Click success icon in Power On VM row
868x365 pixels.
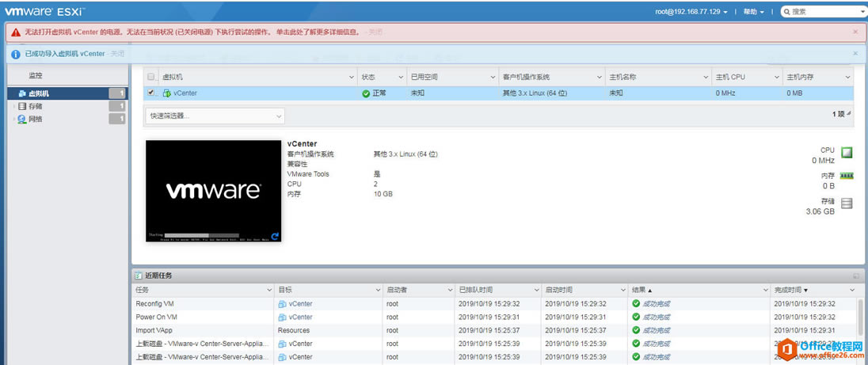click(x=637, y=317)
